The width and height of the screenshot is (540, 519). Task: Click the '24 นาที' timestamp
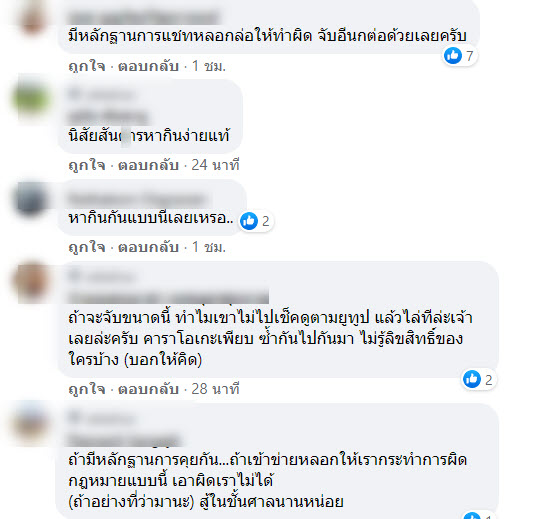click(x=215, y=165)
